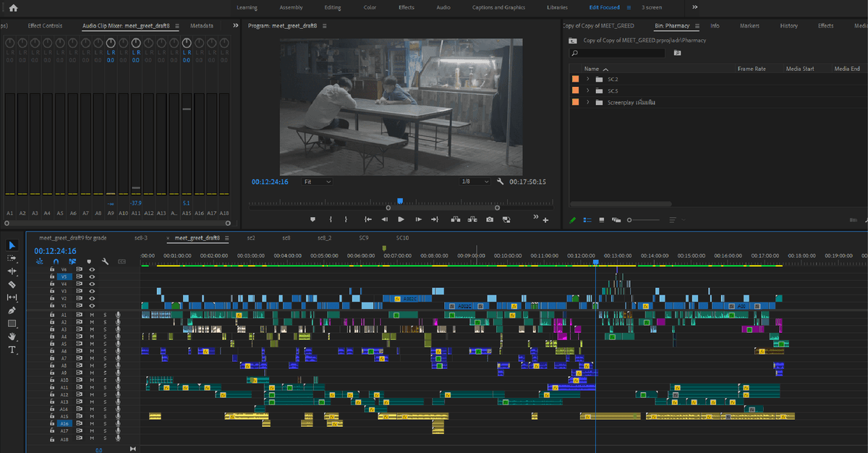The height and width of the screenshot is (453, 868).
Task: Open the Markers panel tab
Action: (x=749, y=26)
